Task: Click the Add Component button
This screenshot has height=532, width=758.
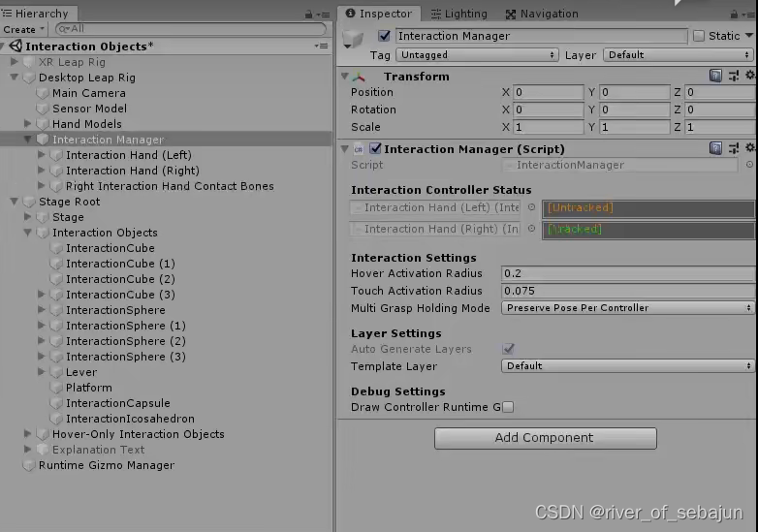Action: coord(546,438)
